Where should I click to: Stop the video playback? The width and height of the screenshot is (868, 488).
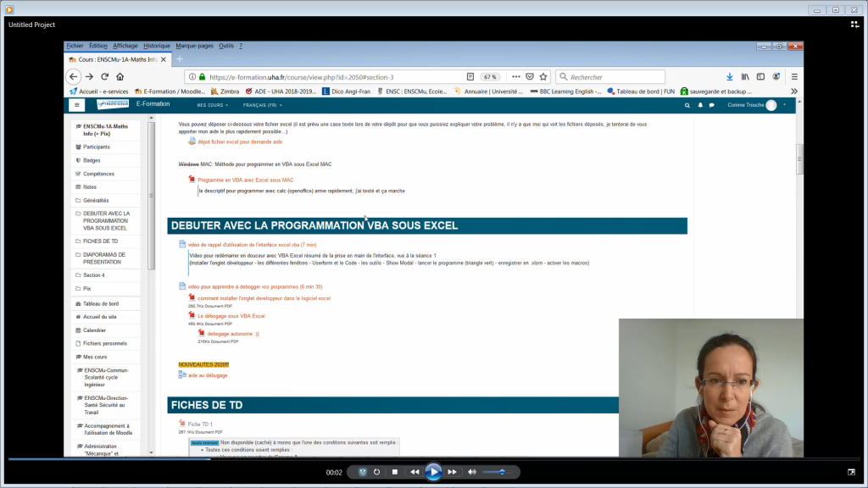(x=395, y=472)
